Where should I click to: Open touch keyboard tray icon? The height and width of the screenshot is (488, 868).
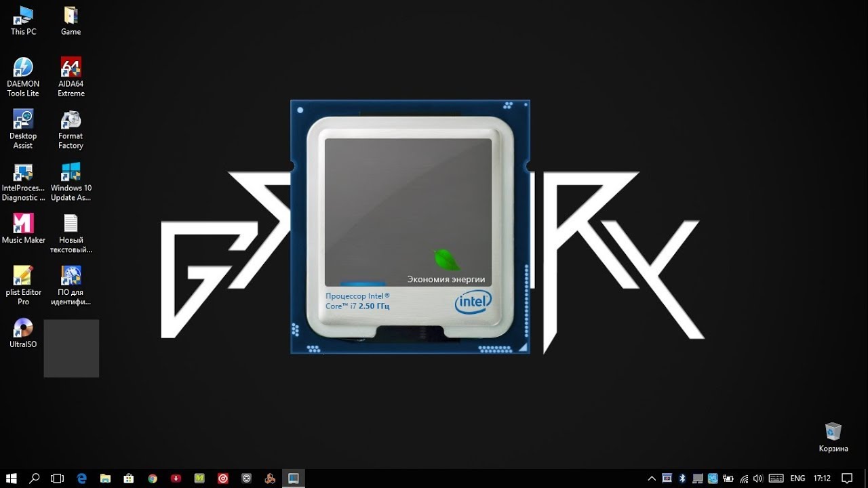pyautogui.click(x=776, y=479)
